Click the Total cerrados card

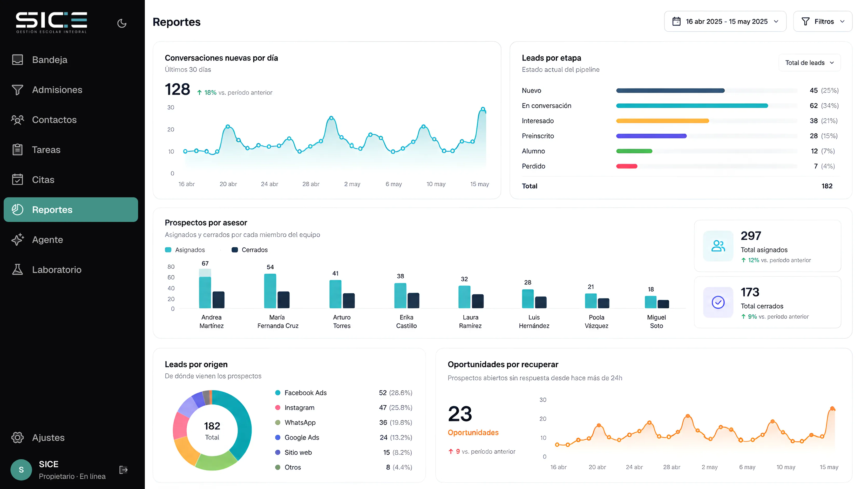tap(768, 302)
